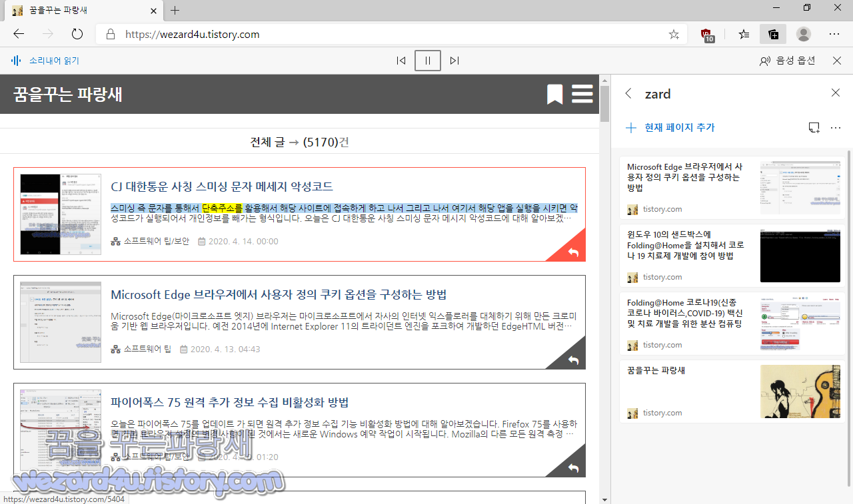Screen dimensions: 853x504
Task: Open 파이어폭스 75 원격 추가 정보 article
Action: tap(230, 402)
